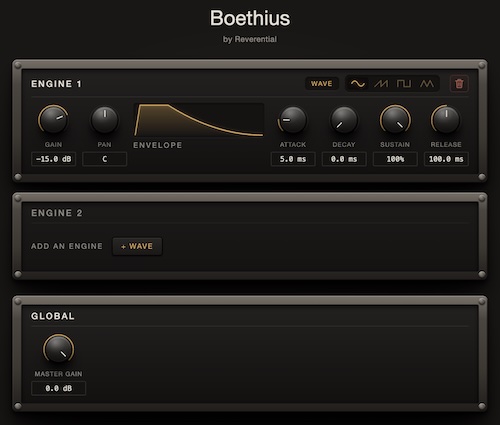Click the by Reverential subtitle

pos(250,39)
